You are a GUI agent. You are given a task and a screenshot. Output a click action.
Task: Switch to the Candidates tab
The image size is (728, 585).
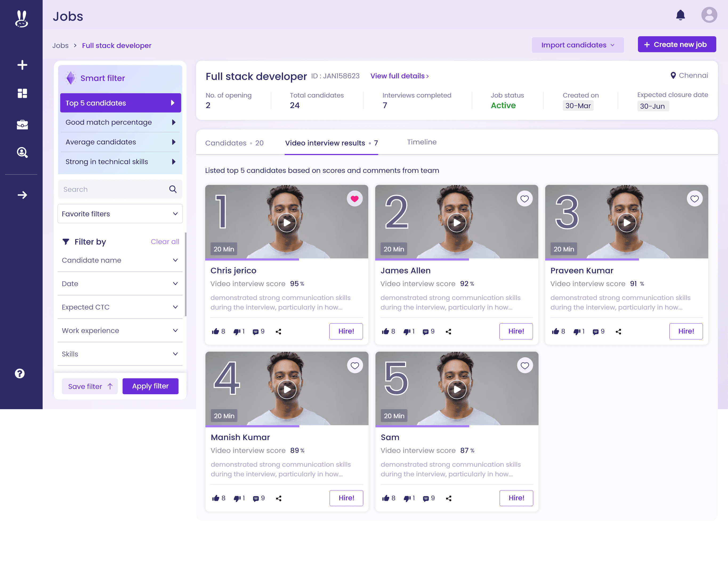pyautogui.click(x=234, y=143)
